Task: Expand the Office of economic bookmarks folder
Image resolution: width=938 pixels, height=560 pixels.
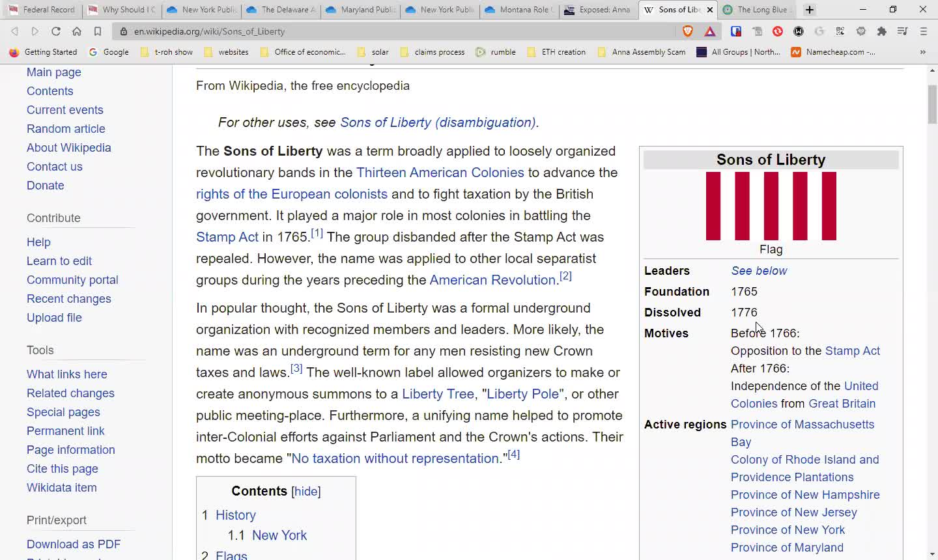Action: pyautogui.click(x=303, y=52)
